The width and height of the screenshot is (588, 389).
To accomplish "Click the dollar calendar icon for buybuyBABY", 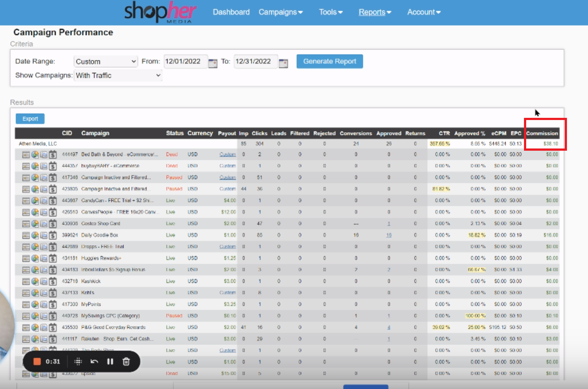I will [53, 166].
